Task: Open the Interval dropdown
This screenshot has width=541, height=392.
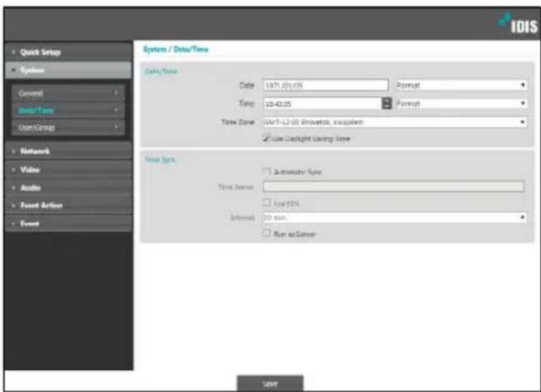Action: pos(395,218)
